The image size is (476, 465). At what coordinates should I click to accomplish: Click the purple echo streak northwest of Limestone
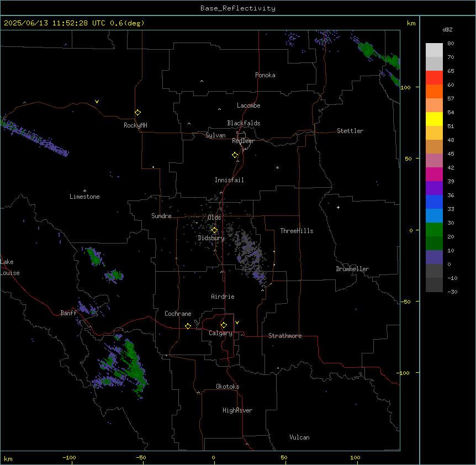click(x=35, y=136)
